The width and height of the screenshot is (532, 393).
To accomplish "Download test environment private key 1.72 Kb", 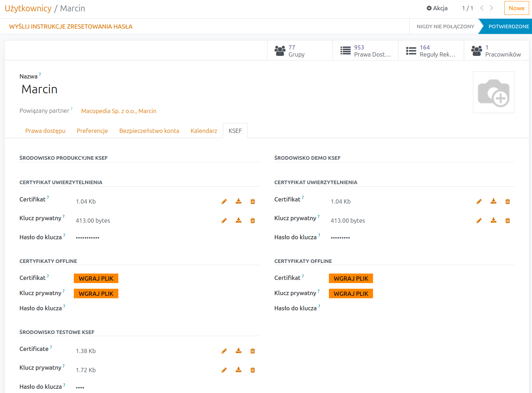I will point(239,370).
